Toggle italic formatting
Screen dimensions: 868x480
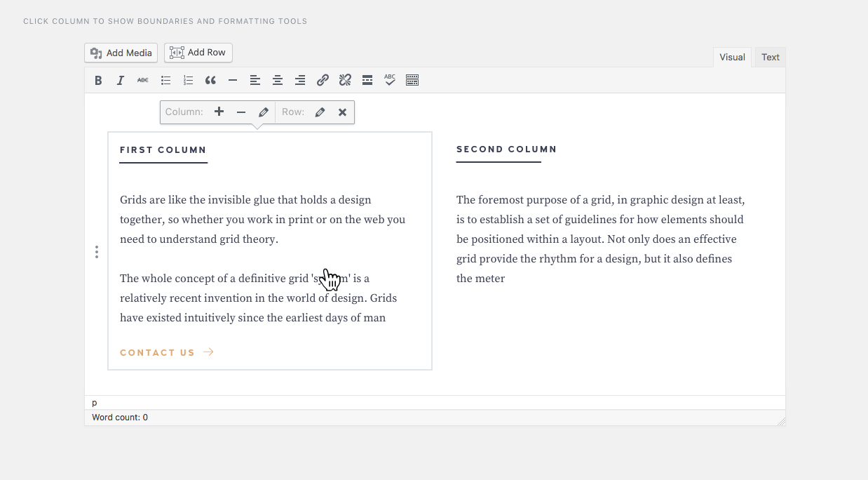pyautogui.click(x=121, y=81)
